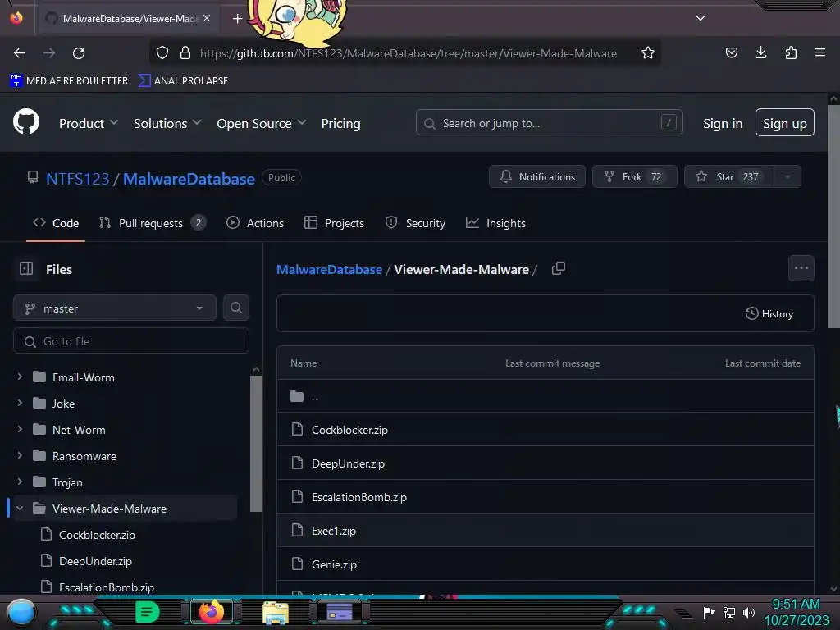The width and height of the screenshot is (840, 630).
Task: Open the MalwareDatabase breadcrumb link
Action: pyautogui.click(x=329, y=269)
